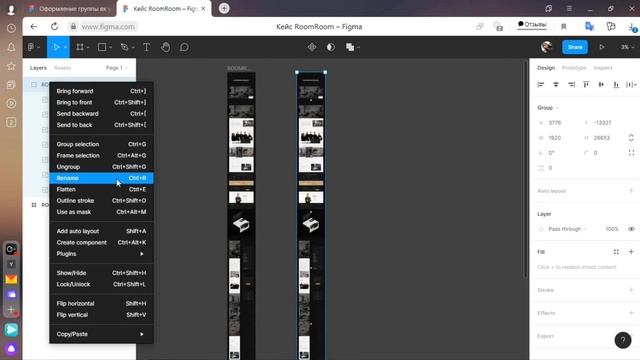Choose Bring forward in context menu
This screenshot has width=640, height=360.
pyautogui.click(x=101, y=91)
